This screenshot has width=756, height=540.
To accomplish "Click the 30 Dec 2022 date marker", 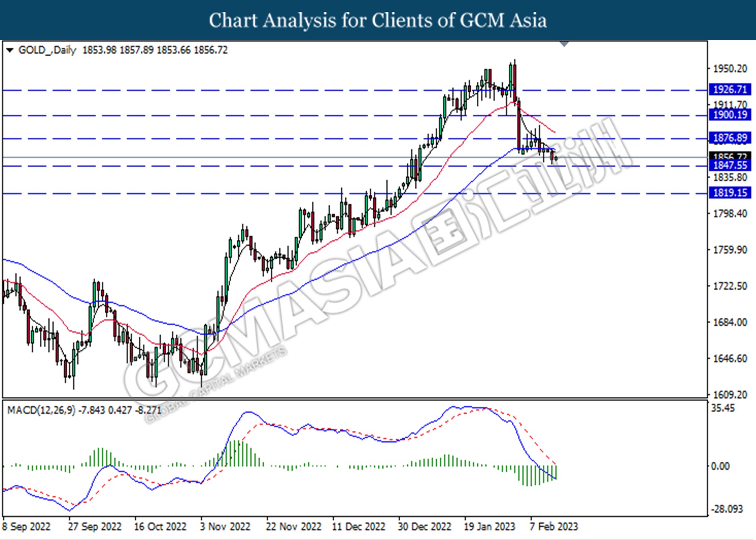I will tap(424, 526).
